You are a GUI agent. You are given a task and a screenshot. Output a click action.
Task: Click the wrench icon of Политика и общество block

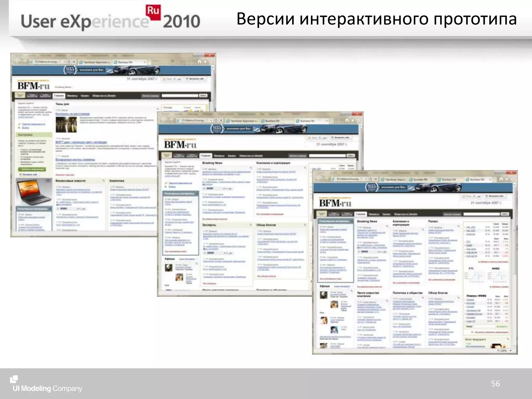423,298
